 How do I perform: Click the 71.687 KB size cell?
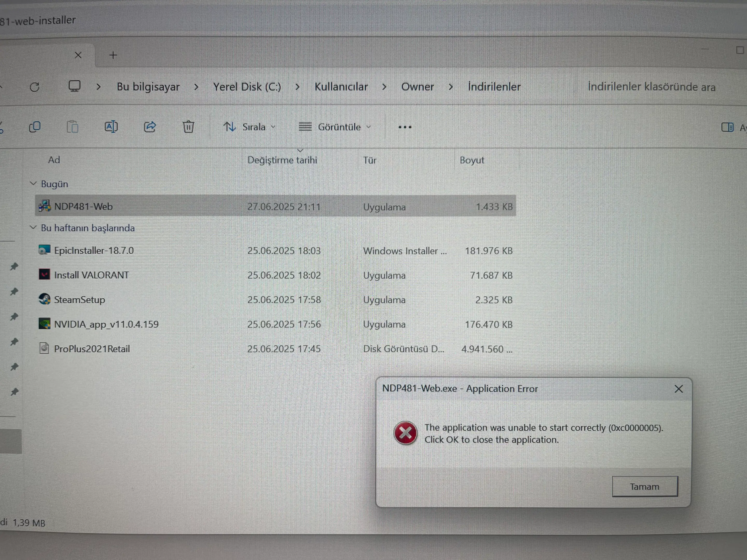[491, 275]
